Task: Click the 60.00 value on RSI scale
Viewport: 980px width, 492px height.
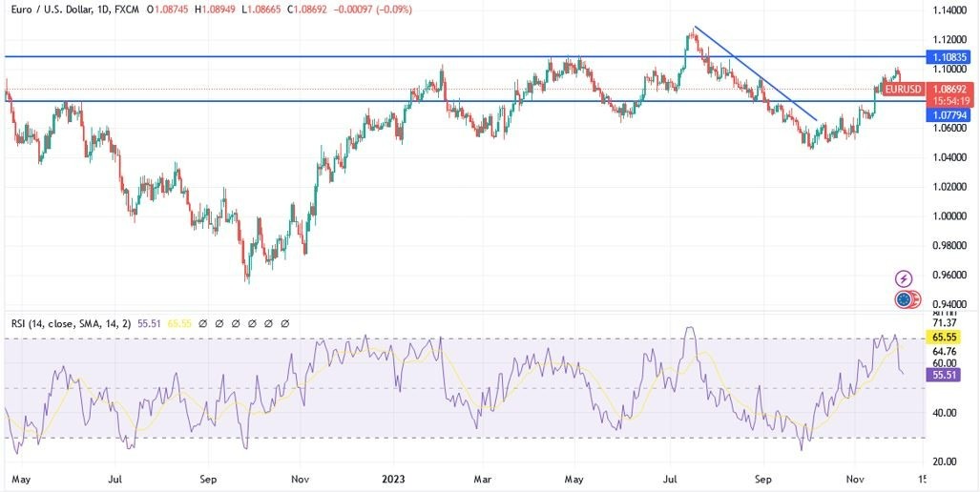Action: [x=945, y=362]
